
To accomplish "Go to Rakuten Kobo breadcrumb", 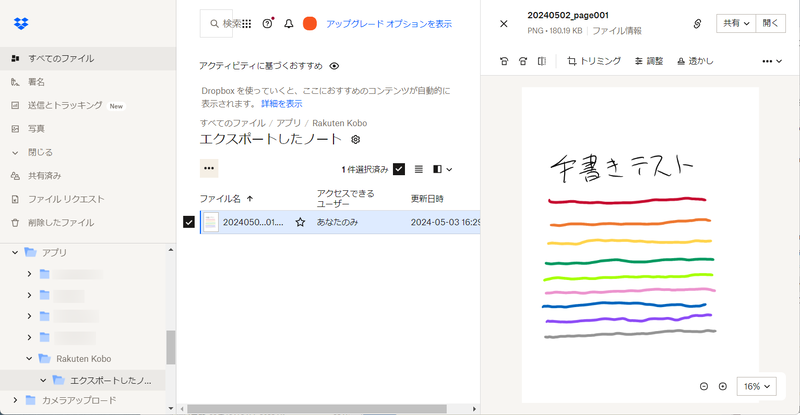I will [x=339, y=123].
